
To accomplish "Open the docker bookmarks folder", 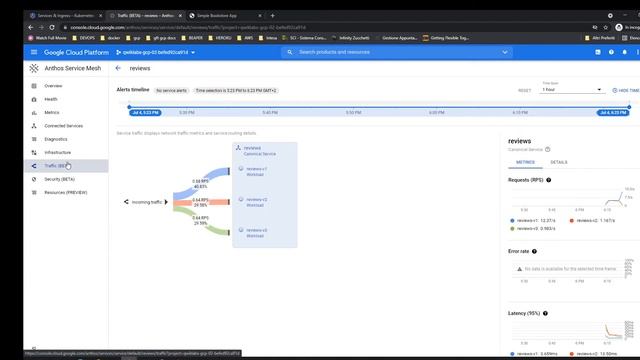I will point(110,38).
